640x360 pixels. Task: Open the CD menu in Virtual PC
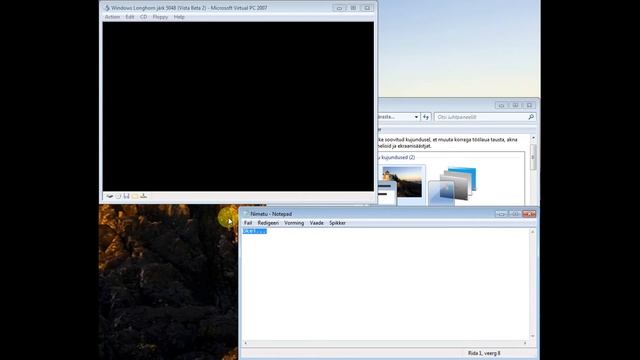143,17
